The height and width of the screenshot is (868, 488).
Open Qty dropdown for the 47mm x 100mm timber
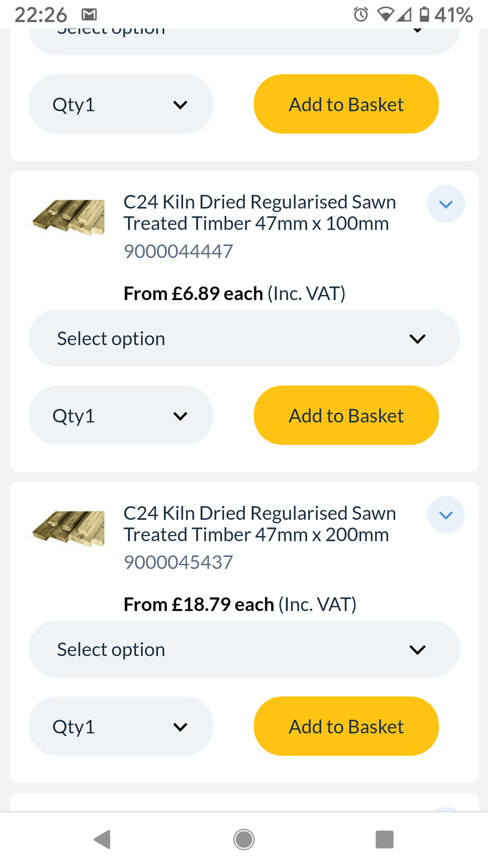coord(121,416)
